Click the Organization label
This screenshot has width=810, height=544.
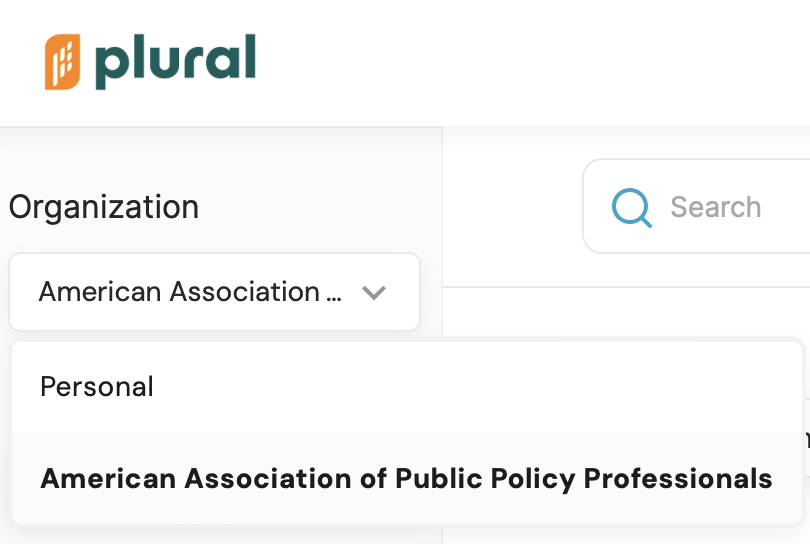pyautogui.click(x=104, y=207)
